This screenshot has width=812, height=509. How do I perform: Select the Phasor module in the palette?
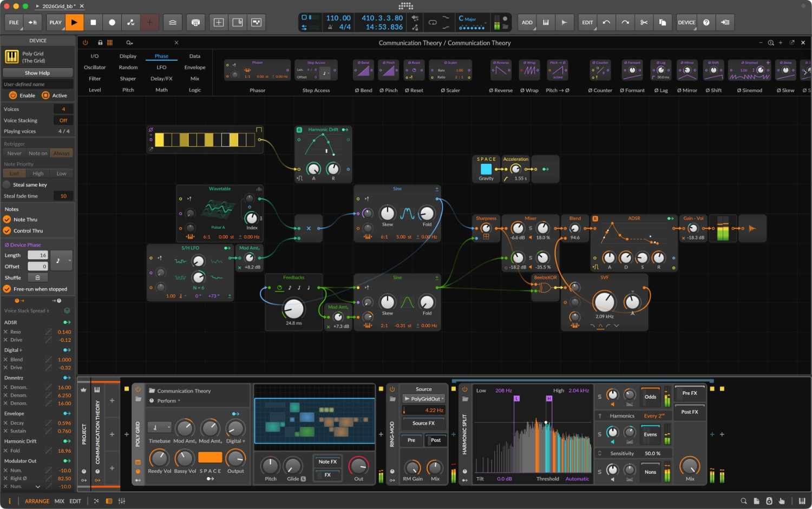tap(257, 70)
